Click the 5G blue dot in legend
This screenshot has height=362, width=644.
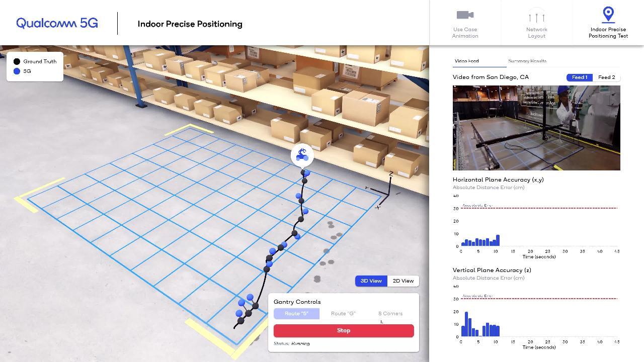[17, 71]
